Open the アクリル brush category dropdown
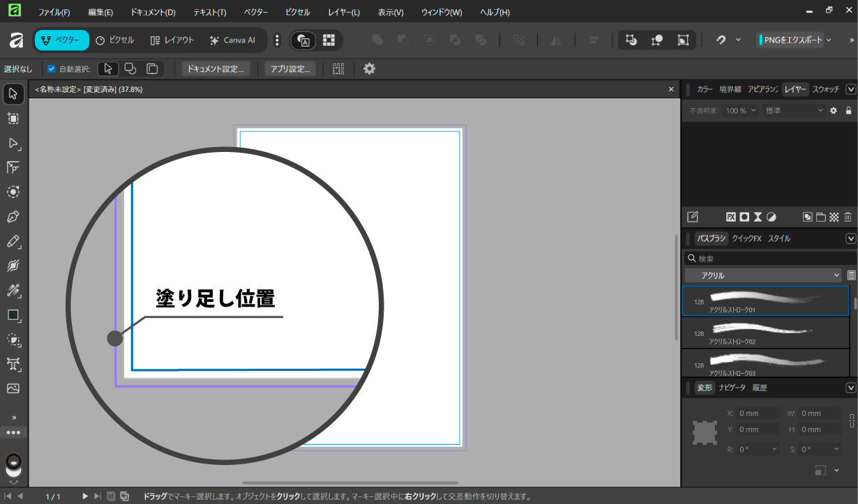The width and height of the screenshot is (858, 504). pos(763,275)
